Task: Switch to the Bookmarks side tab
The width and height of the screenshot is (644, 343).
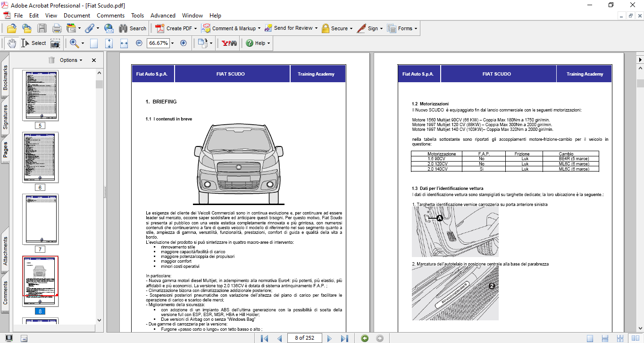Action: 5,77
